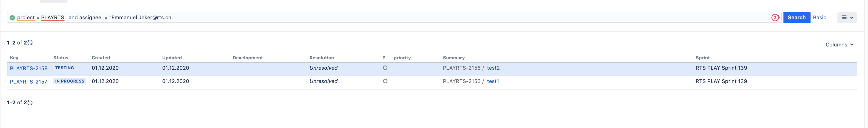Viewport: 868px width, 128px height.
Task: Sort by the Created column header
Action: pyautogui.click(x=101, y=58)
